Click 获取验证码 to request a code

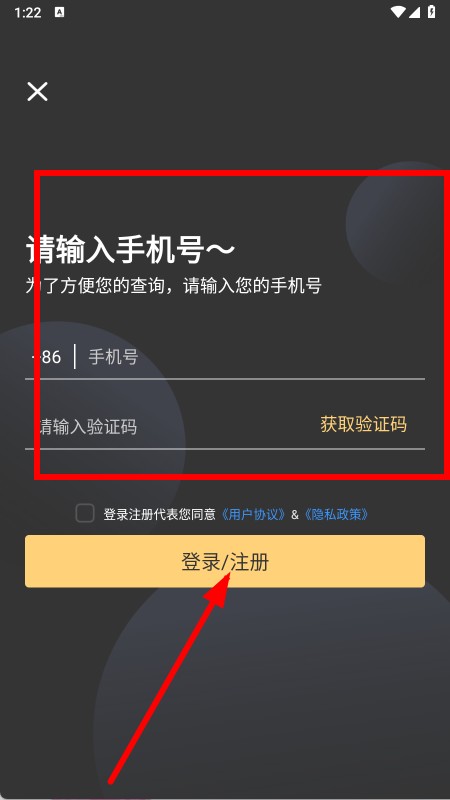(364, 424)
